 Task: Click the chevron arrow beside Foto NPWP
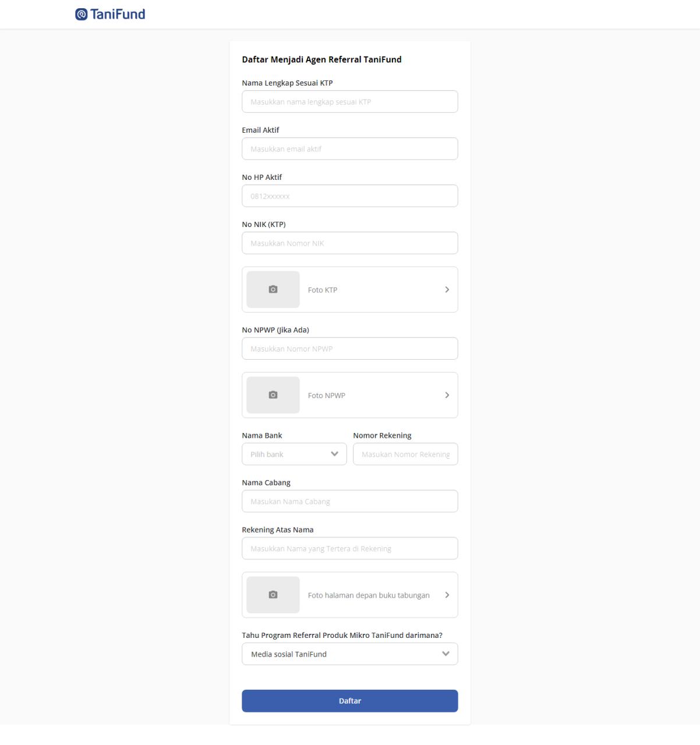(447, 395)
